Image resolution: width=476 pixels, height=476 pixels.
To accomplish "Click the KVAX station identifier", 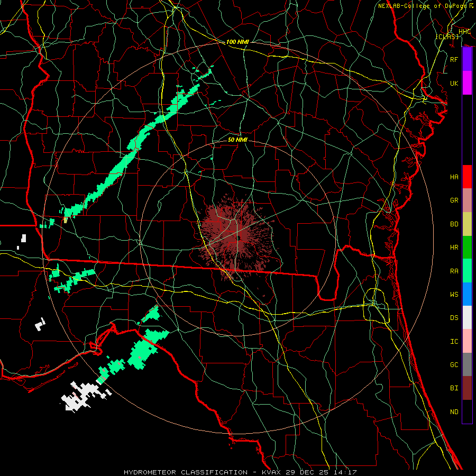I will (x=271, y=472).
